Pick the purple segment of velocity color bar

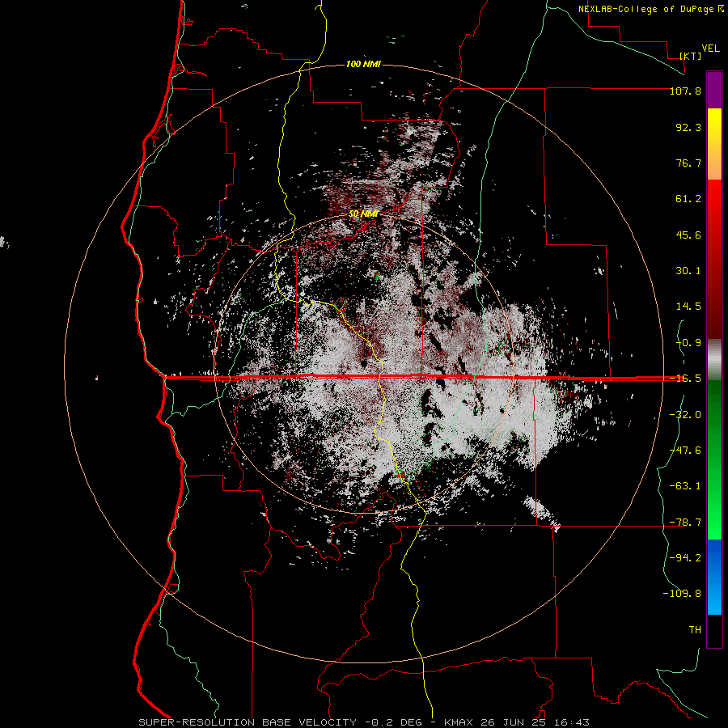[714, 90]
